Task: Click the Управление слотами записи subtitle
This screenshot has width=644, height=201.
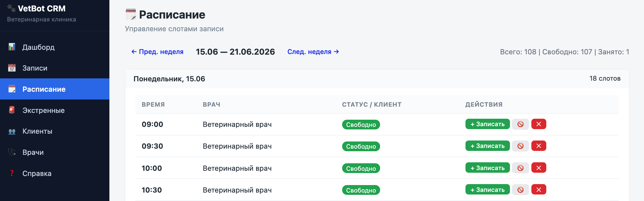Action: (174, 29)
